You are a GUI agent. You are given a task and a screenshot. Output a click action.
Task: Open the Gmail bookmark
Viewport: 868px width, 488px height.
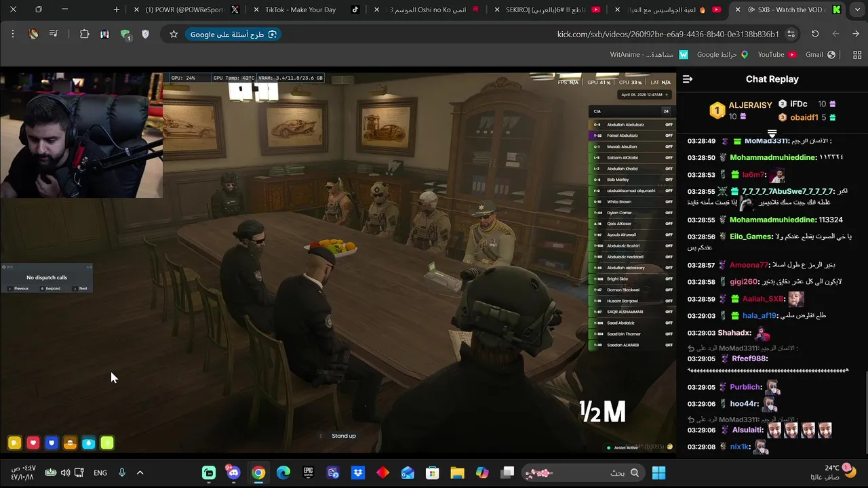[x=821, y=55]
